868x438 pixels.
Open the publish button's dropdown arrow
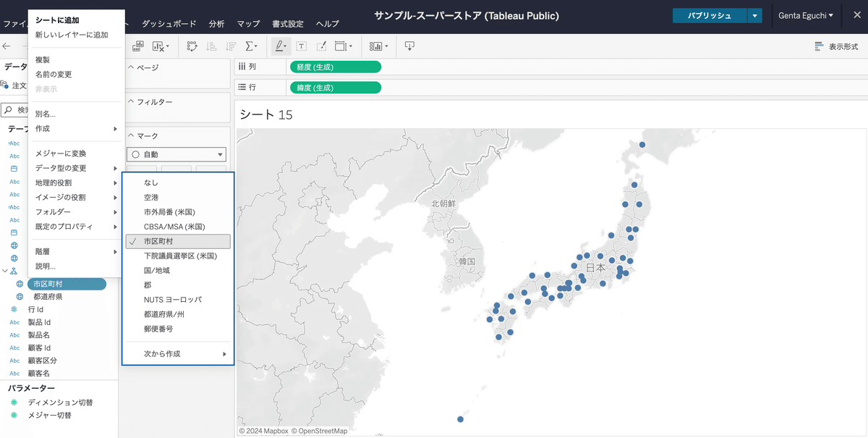click(x=754, y=16)
